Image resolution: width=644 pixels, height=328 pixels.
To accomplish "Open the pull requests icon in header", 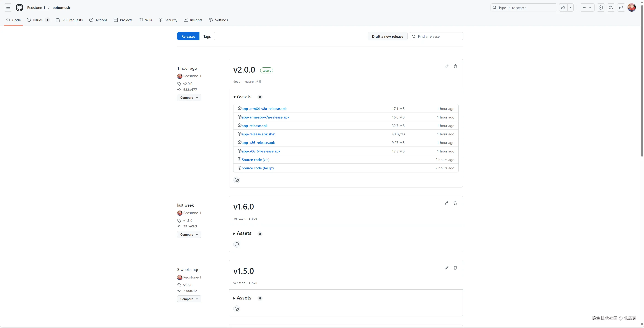I will [x=611, y=8].
